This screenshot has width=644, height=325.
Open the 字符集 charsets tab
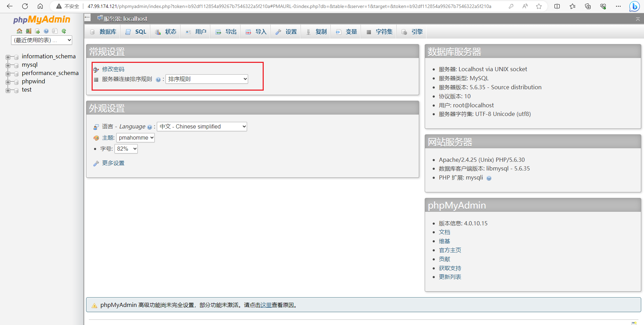[379, 32]
